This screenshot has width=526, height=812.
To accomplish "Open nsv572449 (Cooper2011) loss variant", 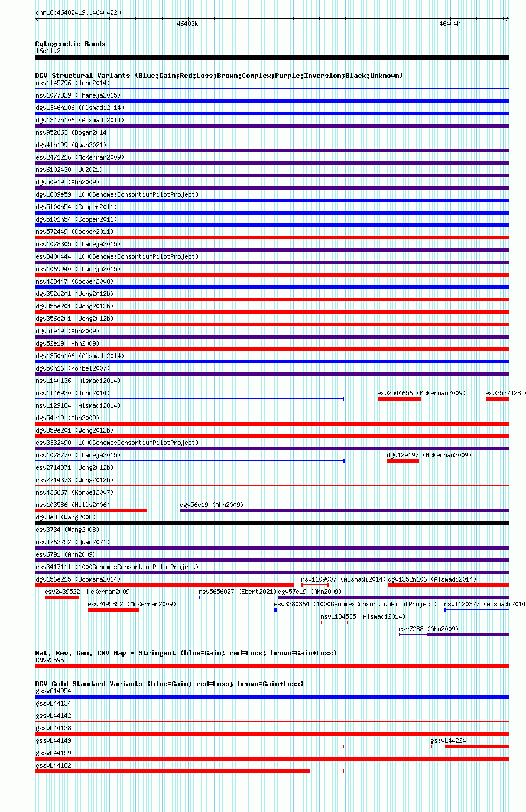I will click(x=74, y=232).
